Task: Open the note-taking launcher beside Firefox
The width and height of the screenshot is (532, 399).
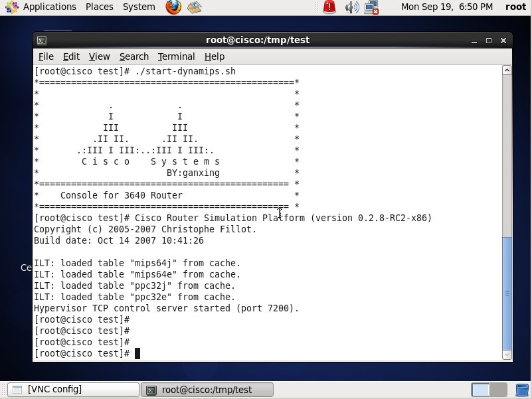Action: [195, 7]
